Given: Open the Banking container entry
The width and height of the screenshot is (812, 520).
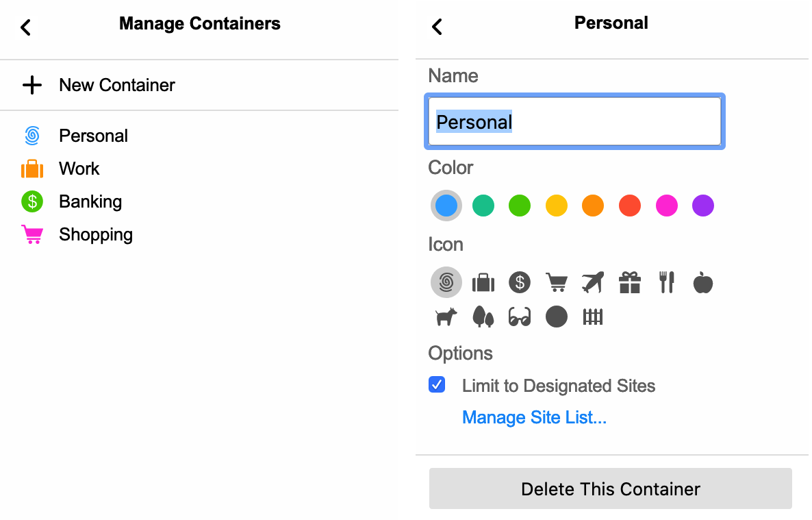Looking at the screenshot, I should (90, 201).
